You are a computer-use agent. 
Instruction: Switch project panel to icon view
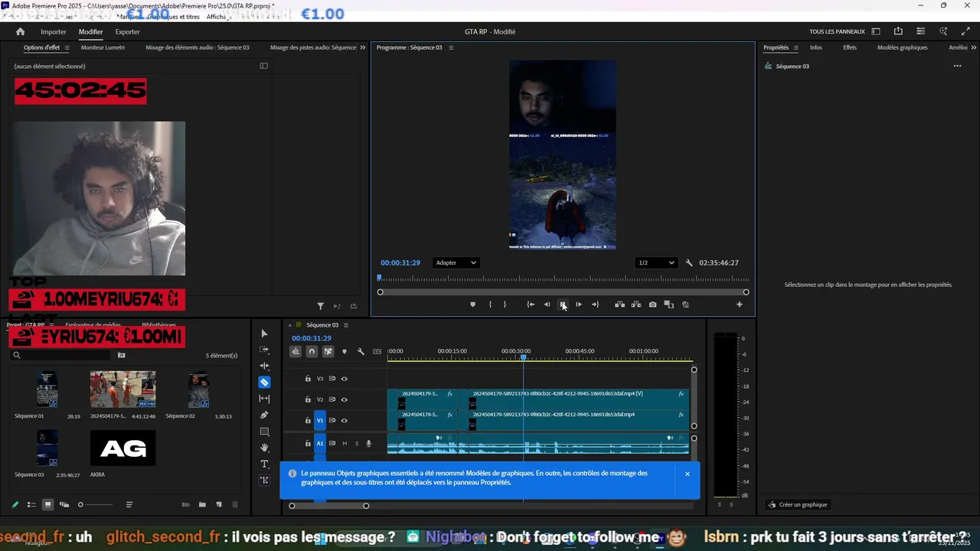47,504
